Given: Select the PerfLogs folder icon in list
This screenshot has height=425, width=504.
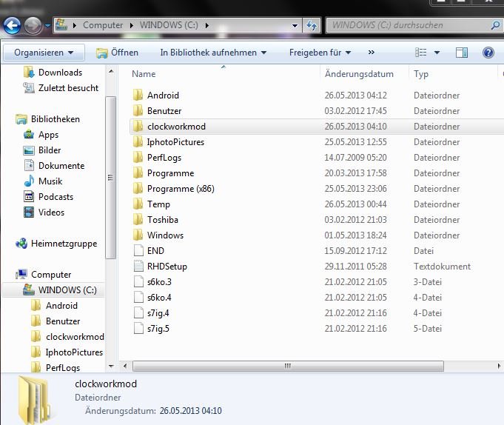Looking at the screenshot, I should click(138, 158).
